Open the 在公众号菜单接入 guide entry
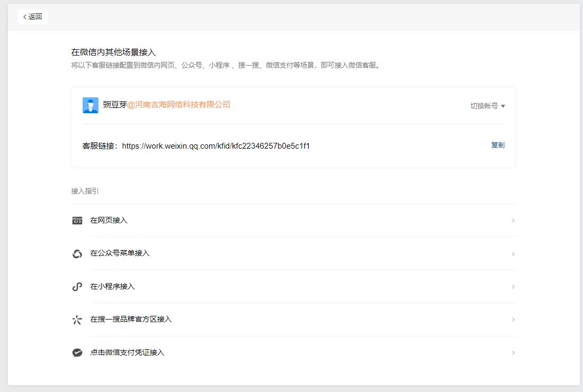The image size is (583, 392). [x=120, y=253]
